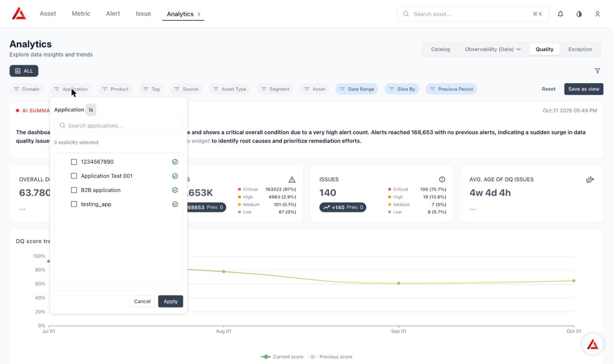Open the Alert nav menu
The image size is (613, 364).
click(113, 13)
